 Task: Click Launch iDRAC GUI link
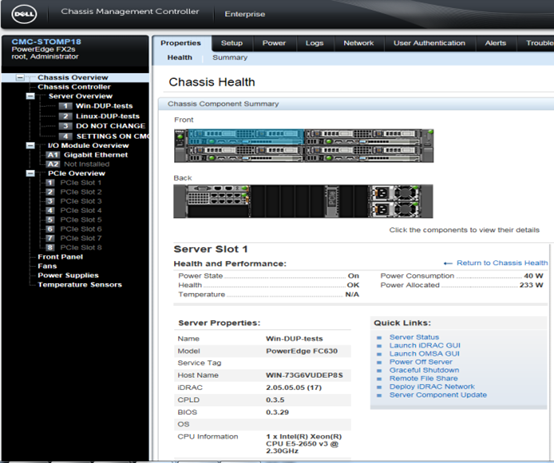(425, 346)
